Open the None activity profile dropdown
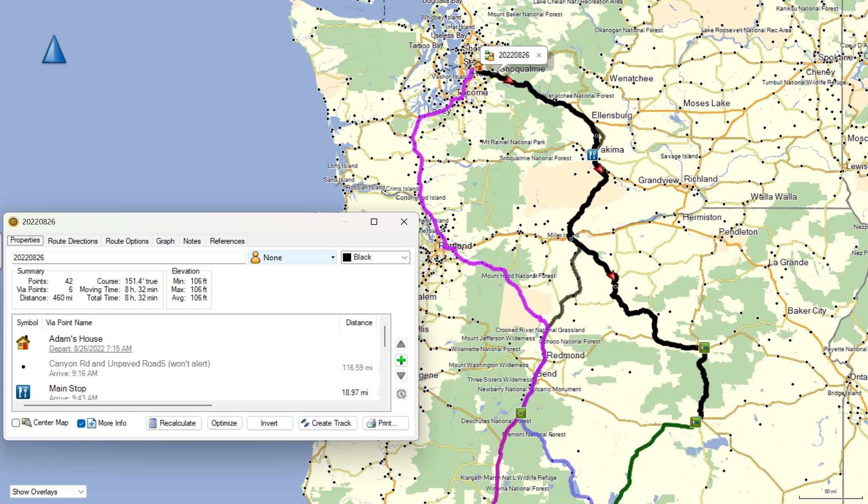Viewport: 868px width, 504px height. (293, 258)
